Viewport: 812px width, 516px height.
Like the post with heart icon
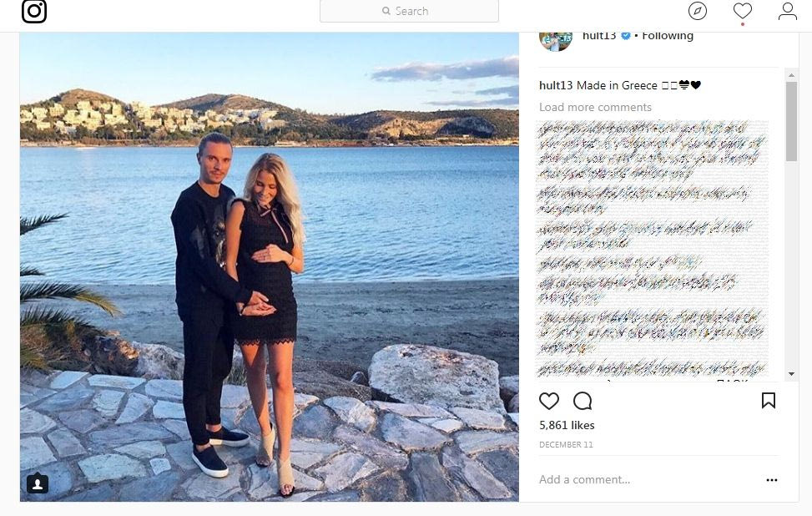pos(549,401)
